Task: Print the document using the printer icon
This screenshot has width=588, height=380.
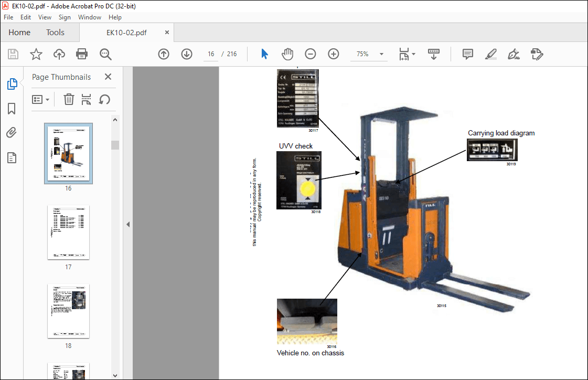Action: pyautogui.click(x=82, y=54)
